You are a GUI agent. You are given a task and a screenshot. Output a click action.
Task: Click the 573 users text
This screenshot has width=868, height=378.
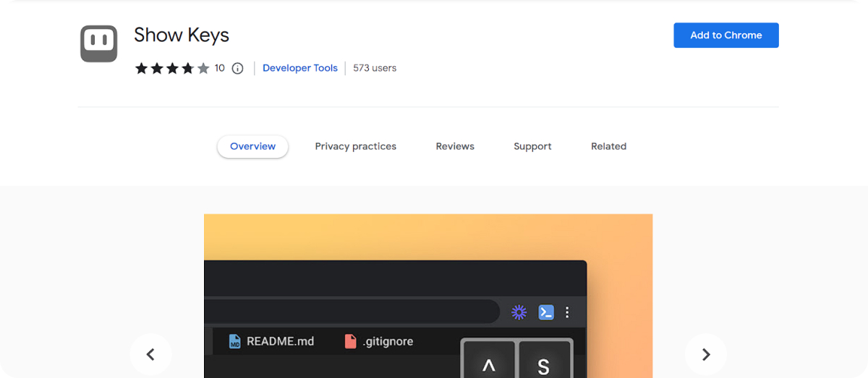(375, 68)
